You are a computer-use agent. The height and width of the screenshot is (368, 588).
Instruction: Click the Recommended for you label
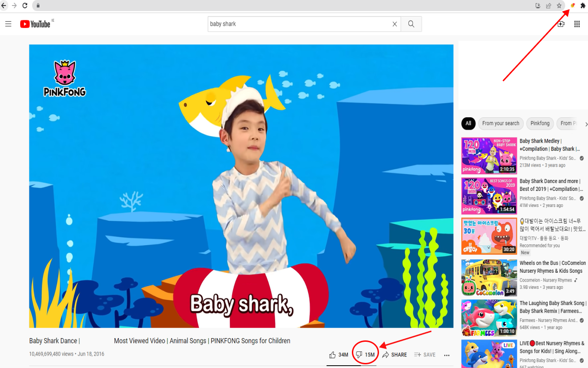pyautogui.click(x=540, y=246)
